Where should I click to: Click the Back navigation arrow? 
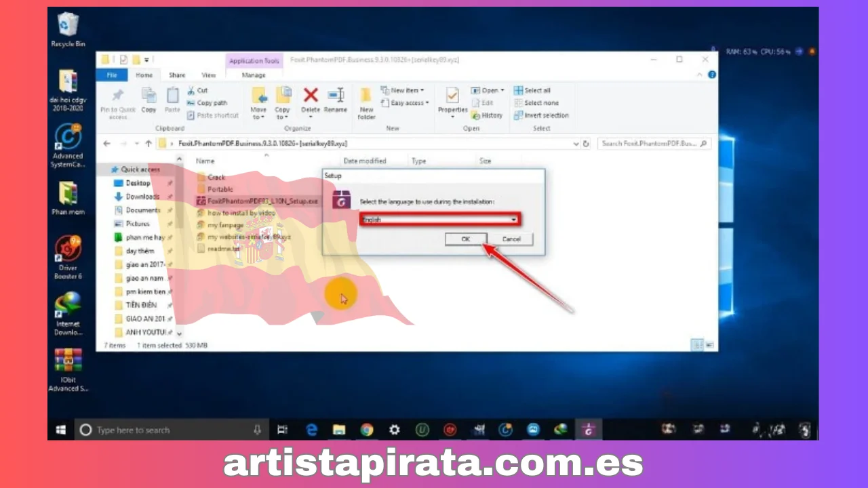click(x=106, y=144)
